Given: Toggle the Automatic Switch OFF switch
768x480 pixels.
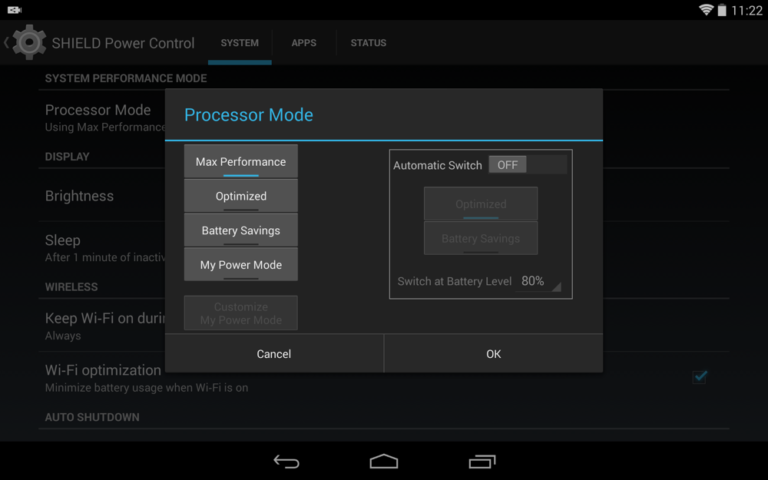Looking at the screenshot, I should 526,165.
